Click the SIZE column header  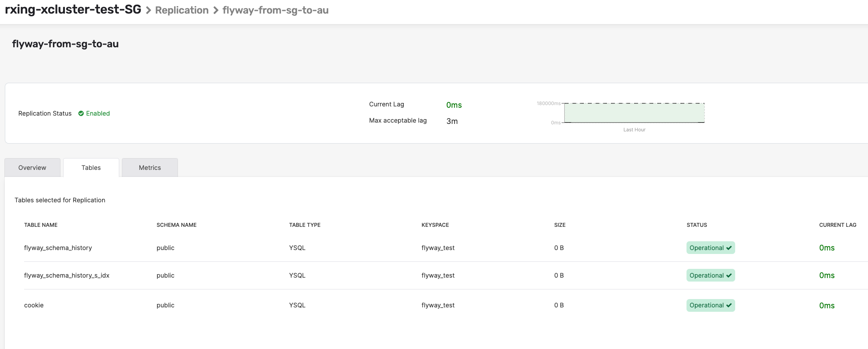click(x=560, y=225)
